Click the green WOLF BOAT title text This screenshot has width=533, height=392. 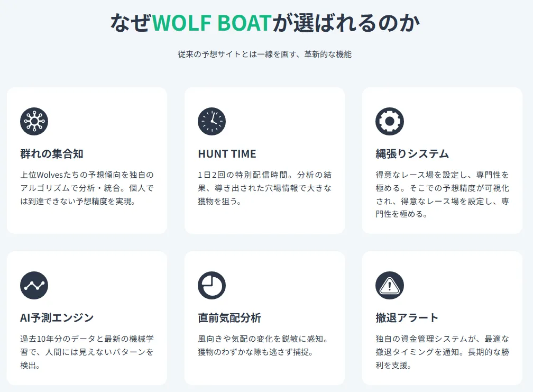(x=212, y=23)
